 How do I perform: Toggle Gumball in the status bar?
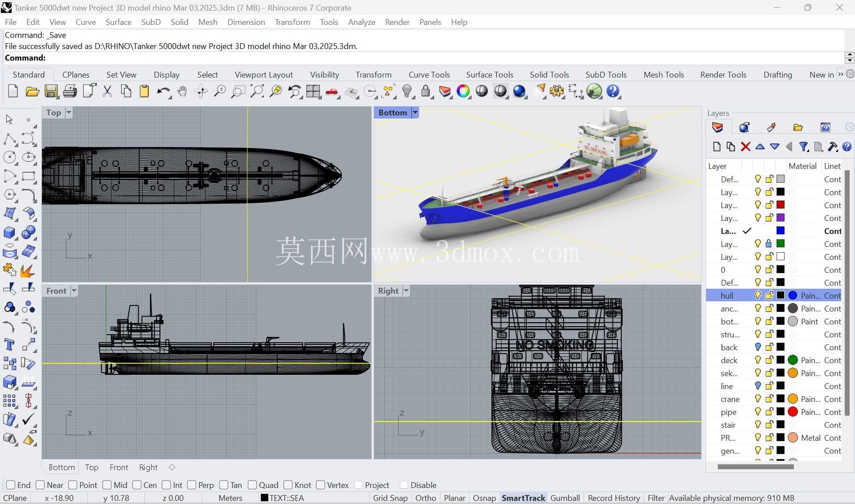click(565, 498)
